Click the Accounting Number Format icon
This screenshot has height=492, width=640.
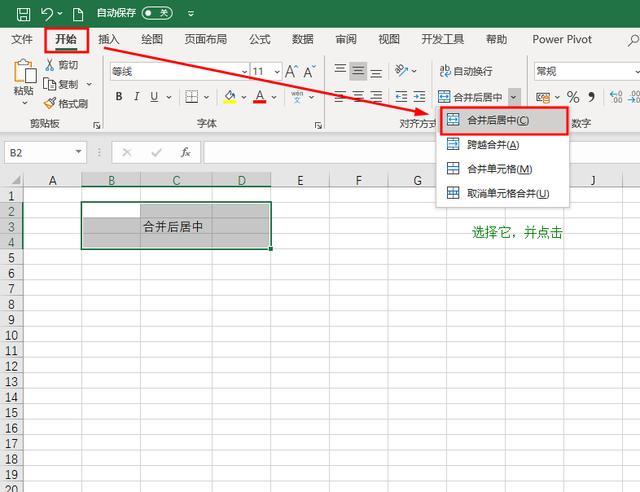[543, 97]
